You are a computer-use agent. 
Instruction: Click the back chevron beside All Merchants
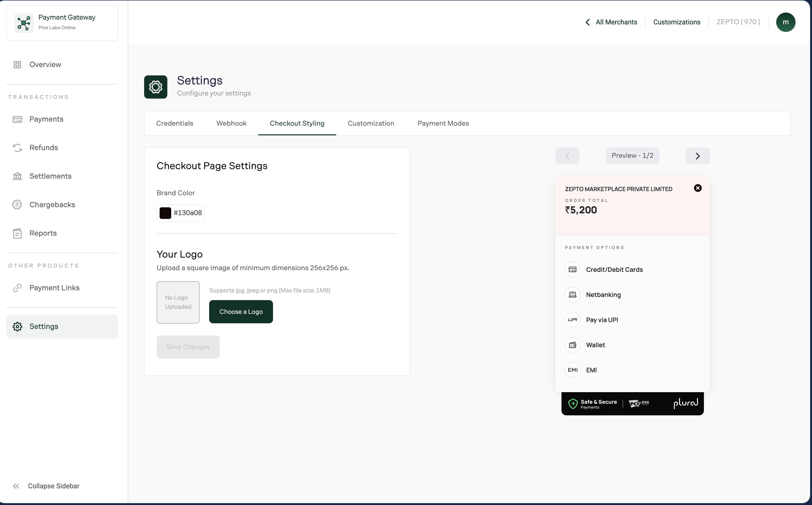[x=588, y=22]
